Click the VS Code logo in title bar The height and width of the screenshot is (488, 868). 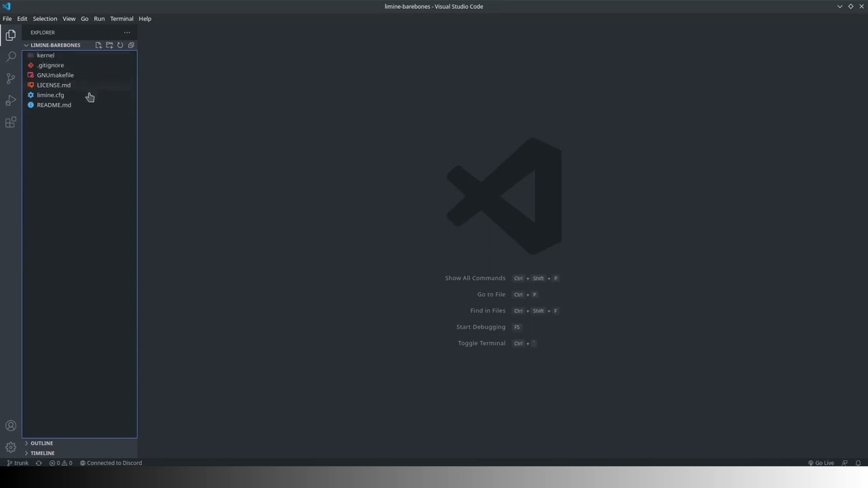point(7,6)
